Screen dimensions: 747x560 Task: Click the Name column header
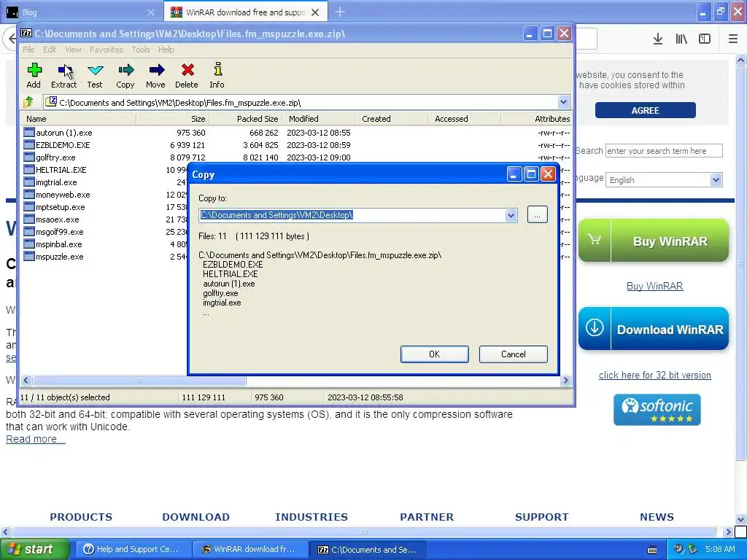(x=79, y=119)
